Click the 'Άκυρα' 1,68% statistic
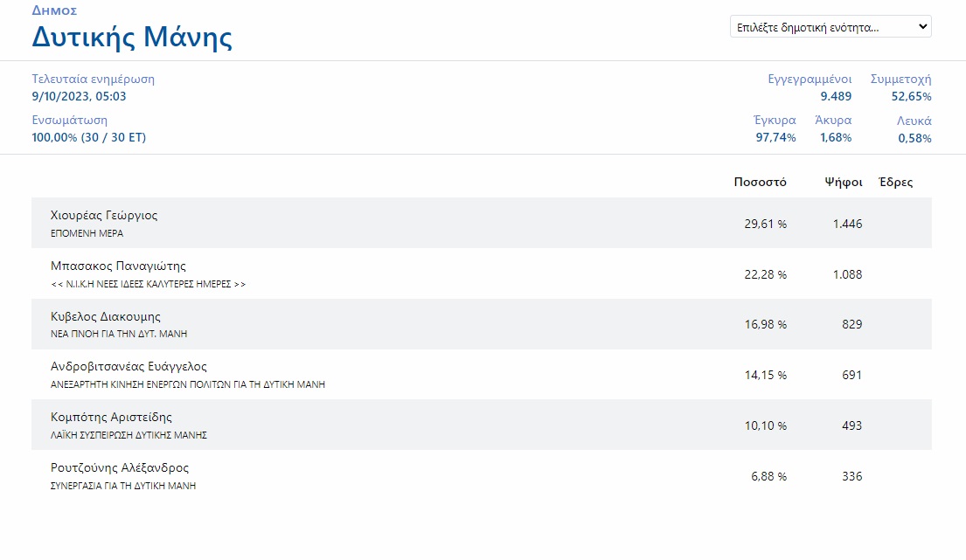 (835, 138)
